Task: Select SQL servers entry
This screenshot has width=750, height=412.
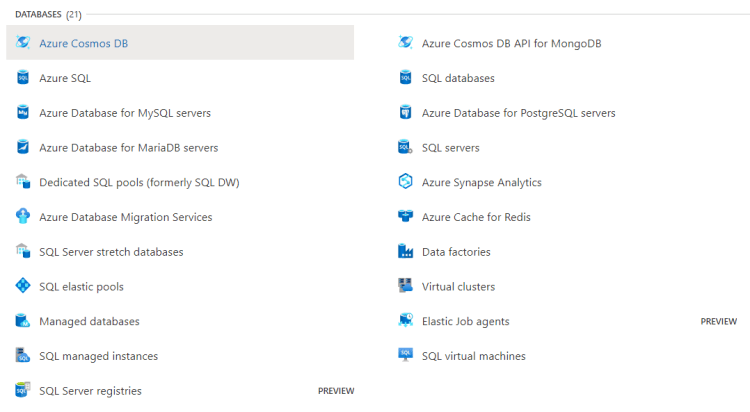Action: click(x=451, y=148)
